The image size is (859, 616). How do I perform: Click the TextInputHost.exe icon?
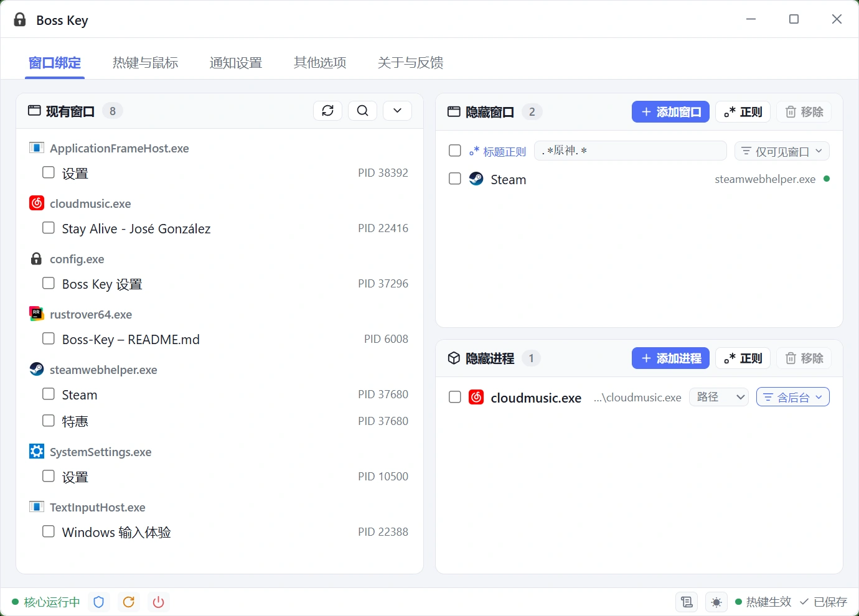tap(37, 507)
